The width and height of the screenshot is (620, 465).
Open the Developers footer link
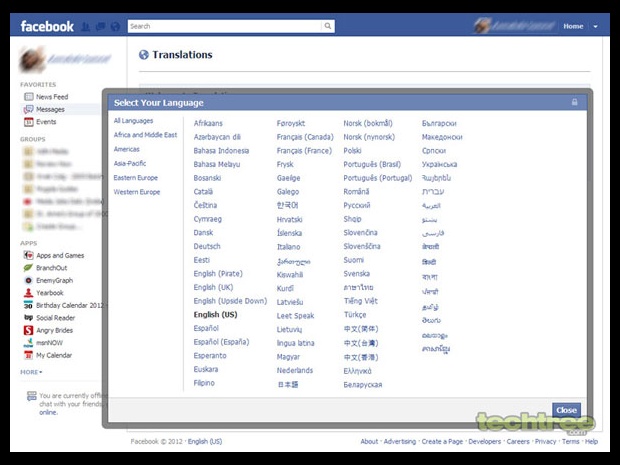484,441
